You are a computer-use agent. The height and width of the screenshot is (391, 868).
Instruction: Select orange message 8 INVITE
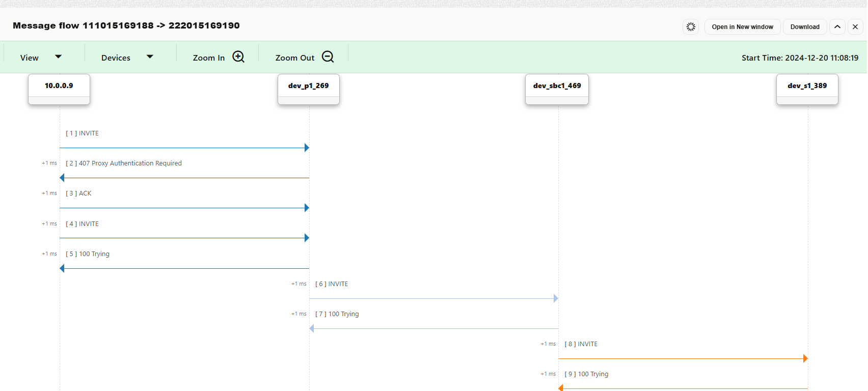pos(581,344)
